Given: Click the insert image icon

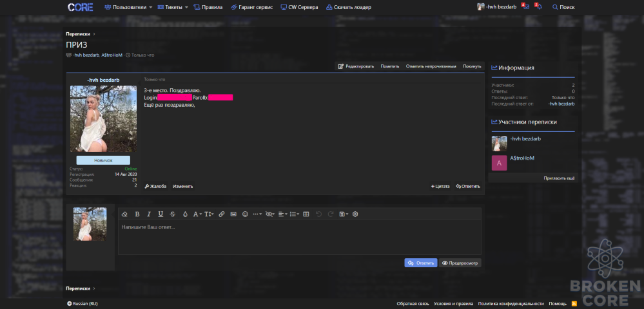Looking at the screenshot, I should [x=233, y=214].
